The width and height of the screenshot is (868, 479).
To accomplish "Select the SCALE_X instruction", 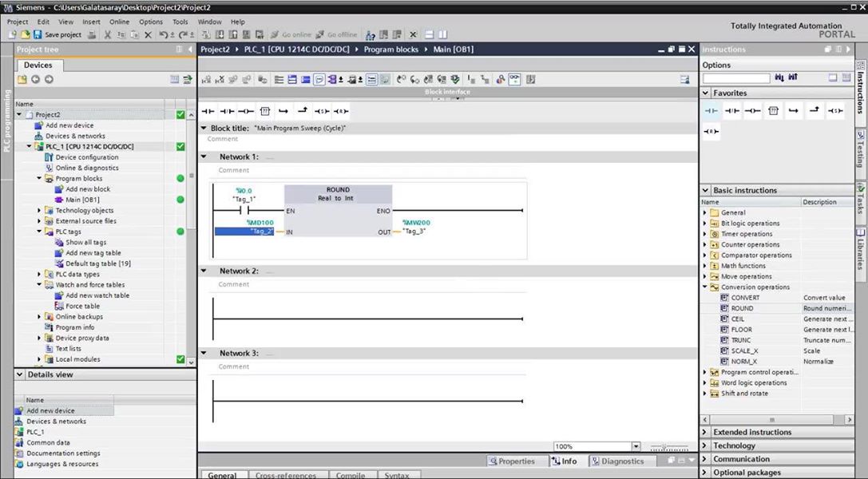I will (744, 350).
